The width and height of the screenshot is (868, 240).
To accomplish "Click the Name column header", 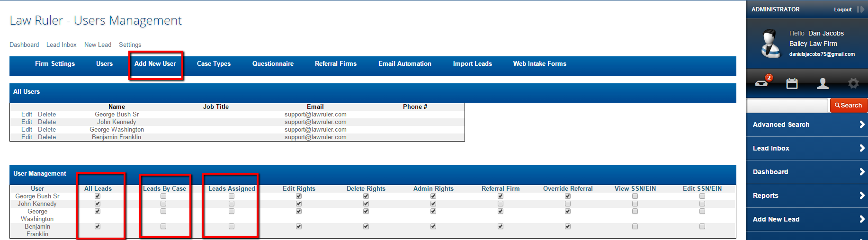I will (116, 107).
